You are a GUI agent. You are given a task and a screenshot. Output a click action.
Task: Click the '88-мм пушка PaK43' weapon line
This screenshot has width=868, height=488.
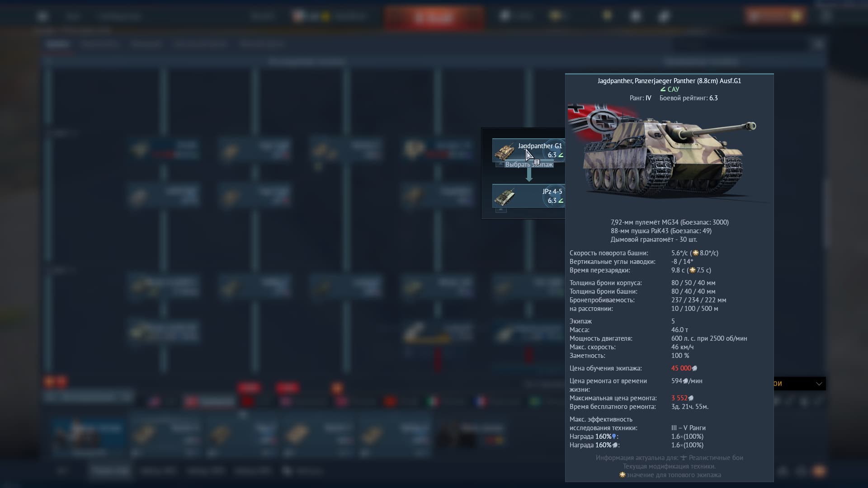661,231
